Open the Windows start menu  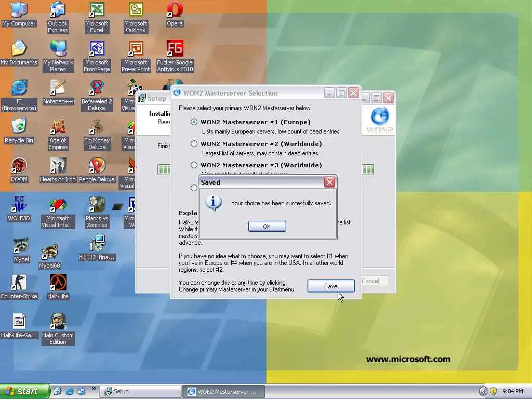click(x=24, y=392)
